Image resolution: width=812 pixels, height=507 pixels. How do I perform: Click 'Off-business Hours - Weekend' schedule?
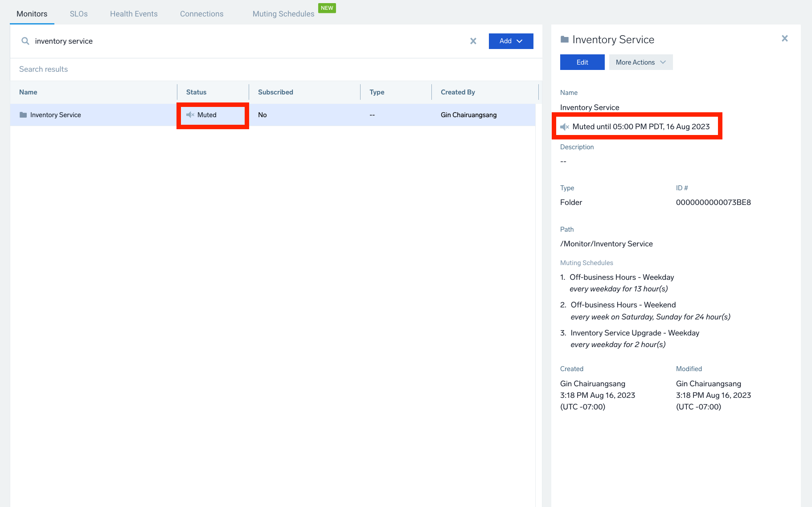(x=623, y=305)
